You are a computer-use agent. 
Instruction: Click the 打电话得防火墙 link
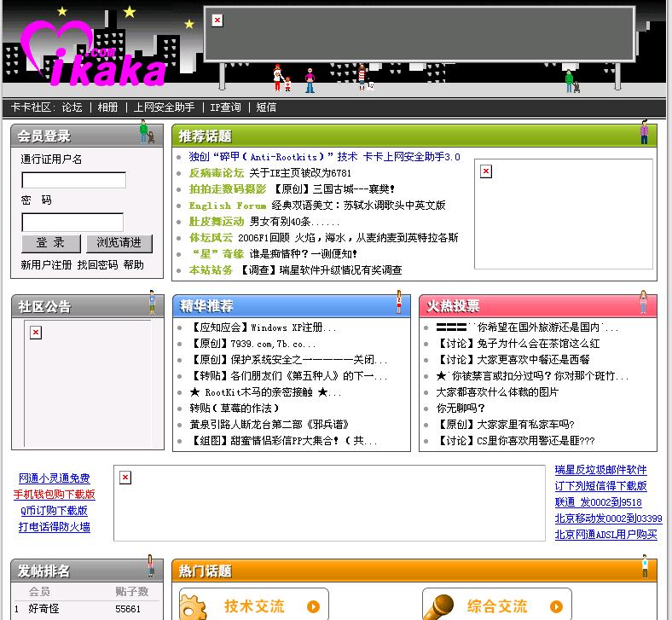pos(54,526)
